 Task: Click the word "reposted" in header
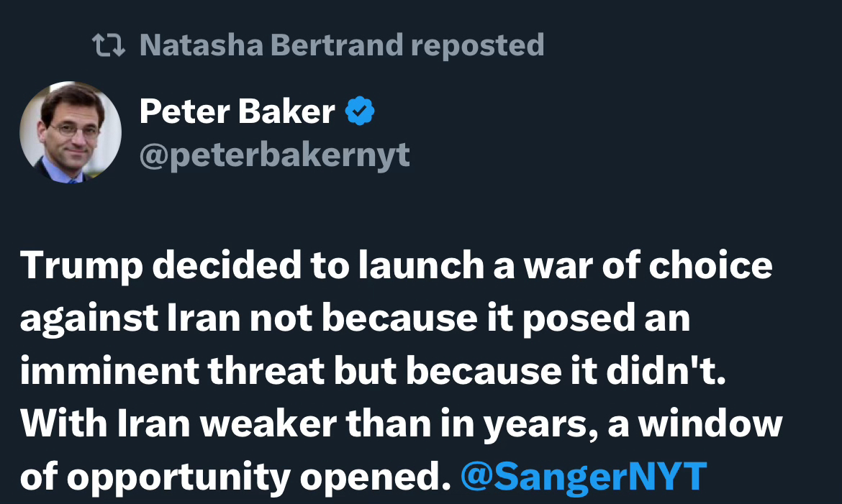477,45
